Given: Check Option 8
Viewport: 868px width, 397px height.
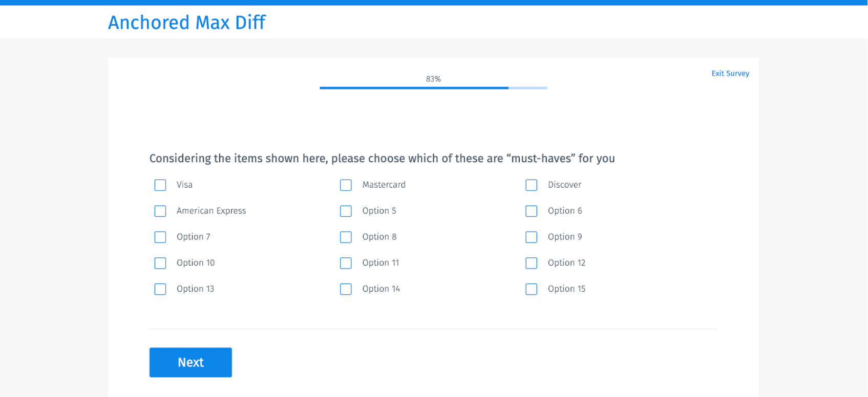Looking at the screenshot, I should point(346,237).
